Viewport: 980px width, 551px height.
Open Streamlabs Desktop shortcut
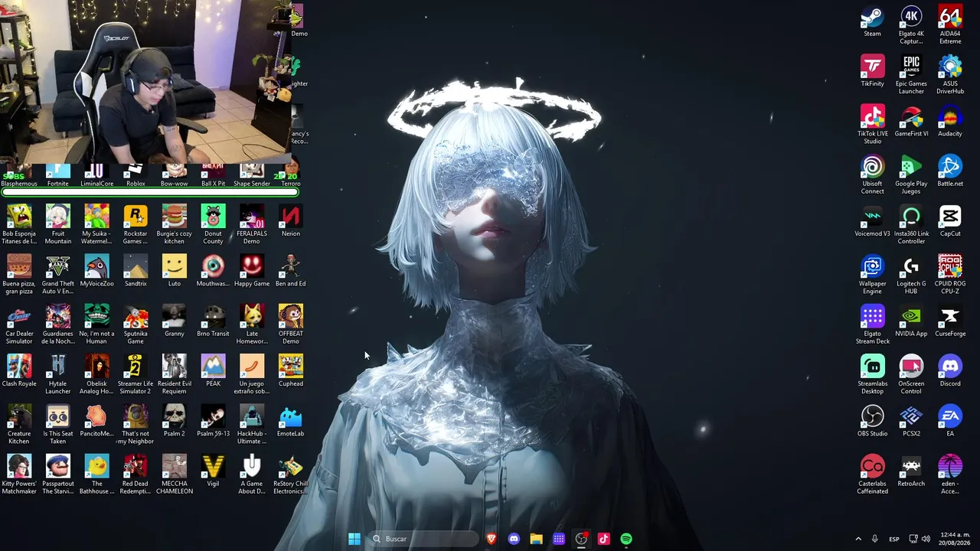pyautogui.click(x=872, y=374)
